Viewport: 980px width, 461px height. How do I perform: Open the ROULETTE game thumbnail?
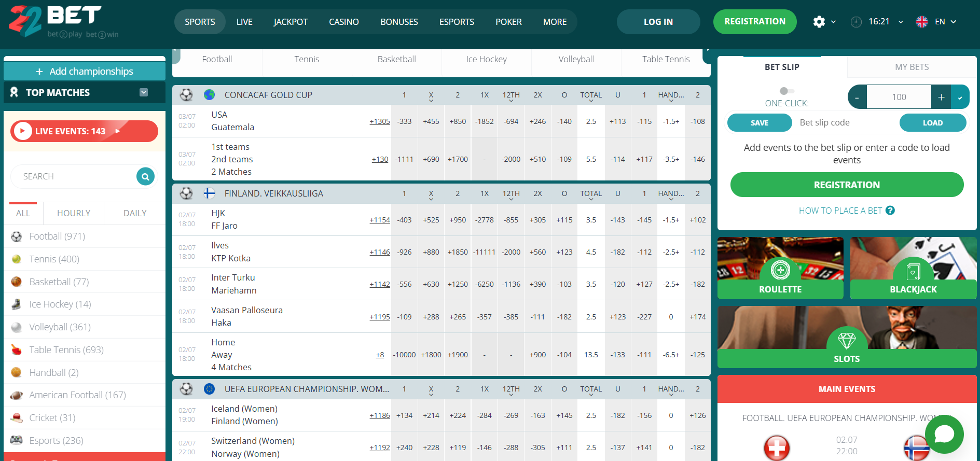(780, 268)
